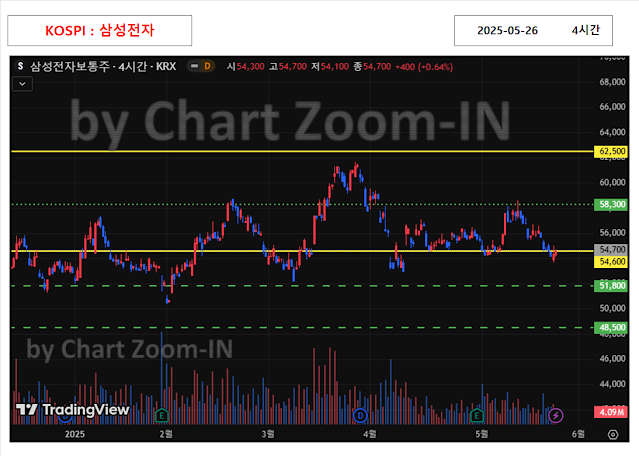The width and height of the screenshot is (639, 456).
Task: Click the Samsung 'S' symbol logo icon
Action: pos(20,66)
